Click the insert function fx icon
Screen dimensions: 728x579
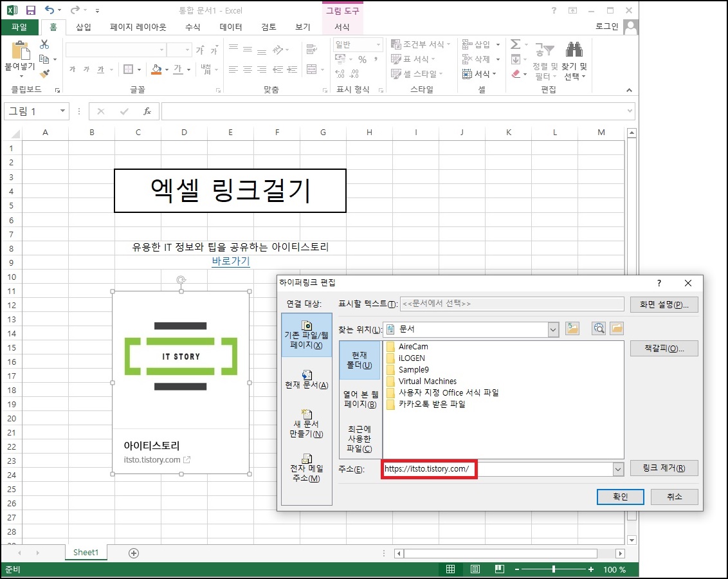coord(147,111)
